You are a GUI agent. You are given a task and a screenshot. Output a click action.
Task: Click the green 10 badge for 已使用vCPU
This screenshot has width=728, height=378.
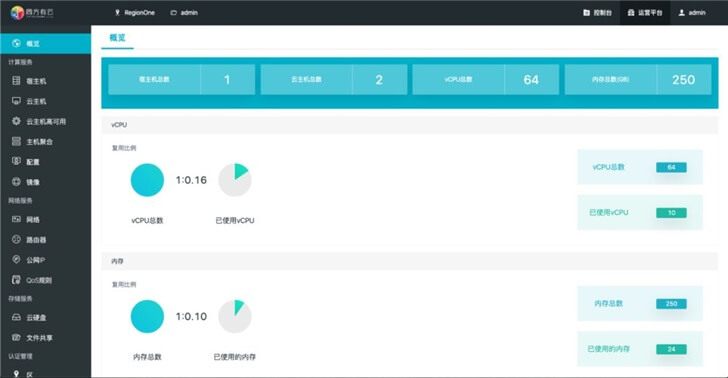[671, 213]
